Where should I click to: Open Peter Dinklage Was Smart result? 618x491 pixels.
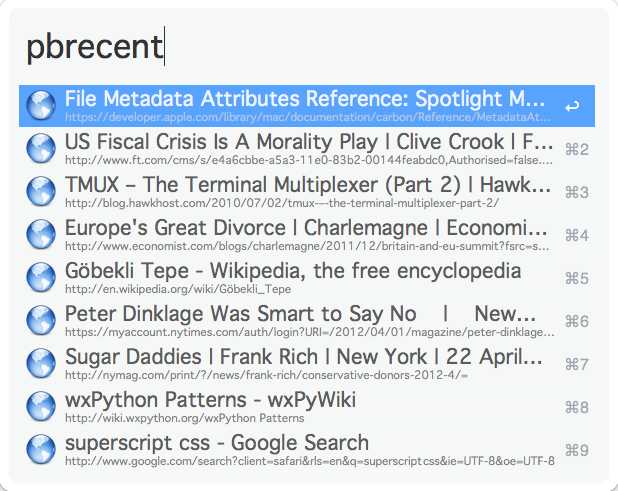pyautogui.click(x=307, y=320)
